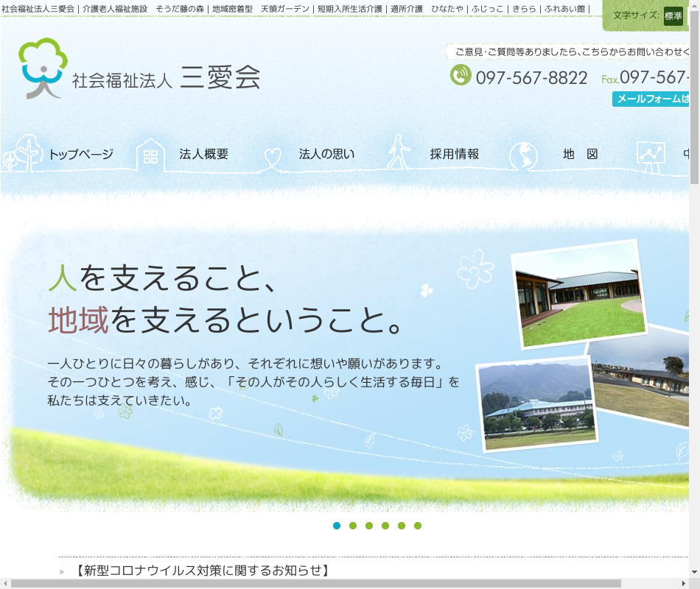Click the heart icon beside 法人の思い

pyautogui.click(x=273, y=155)
